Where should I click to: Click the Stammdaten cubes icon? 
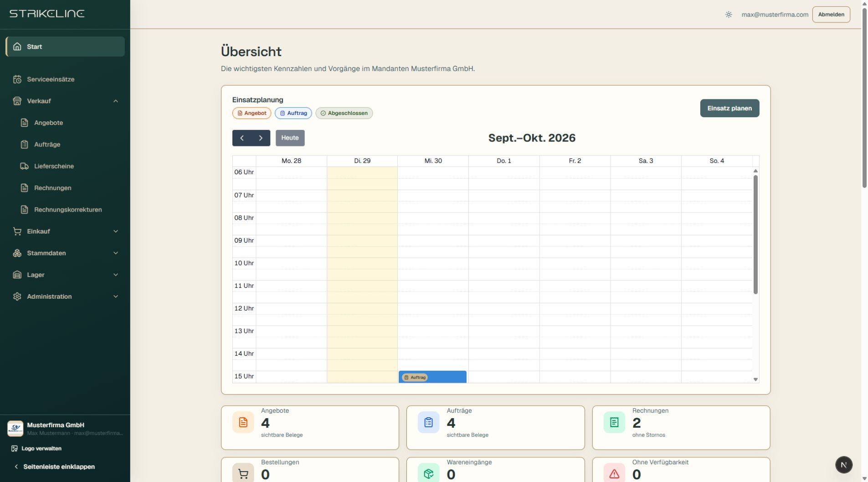point(17,253)
